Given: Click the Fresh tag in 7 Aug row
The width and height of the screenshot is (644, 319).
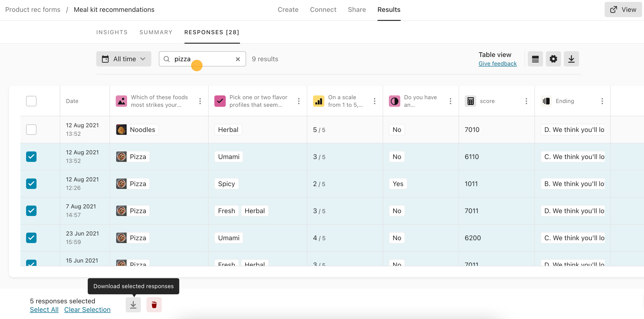Looking at the screenshot, I should tap(226, 211).
